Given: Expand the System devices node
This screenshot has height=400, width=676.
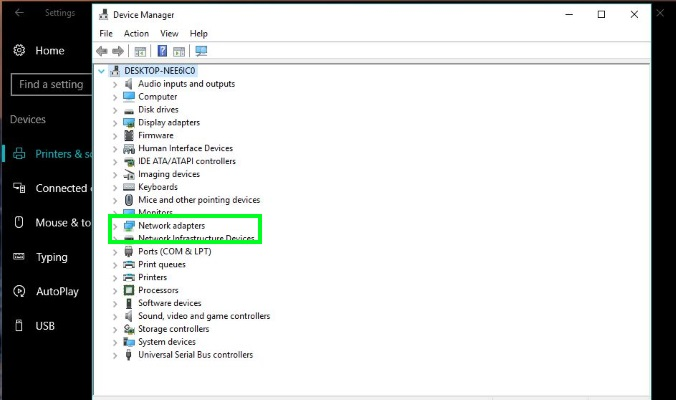Looking at the screenshot, I should pos(115,343).
